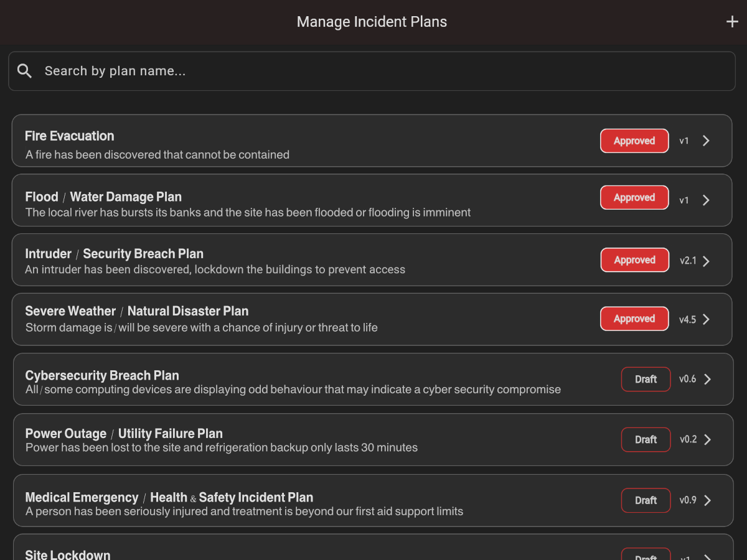Click the arrow next to the Intruder plan
This screenshot has width=747, height=560.
click(705, 261)
